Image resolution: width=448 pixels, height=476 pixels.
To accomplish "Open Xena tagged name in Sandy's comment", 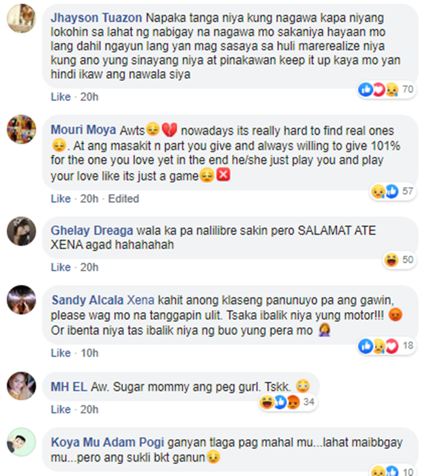I will [140, 300].
